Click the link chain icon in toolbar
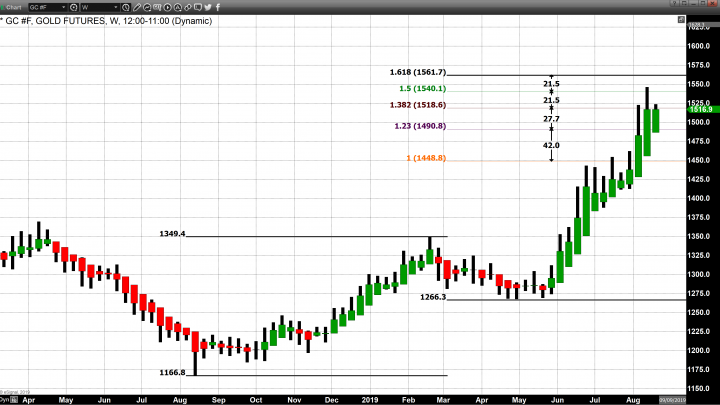This screenshot has height=405, width=720. [187, 7]
